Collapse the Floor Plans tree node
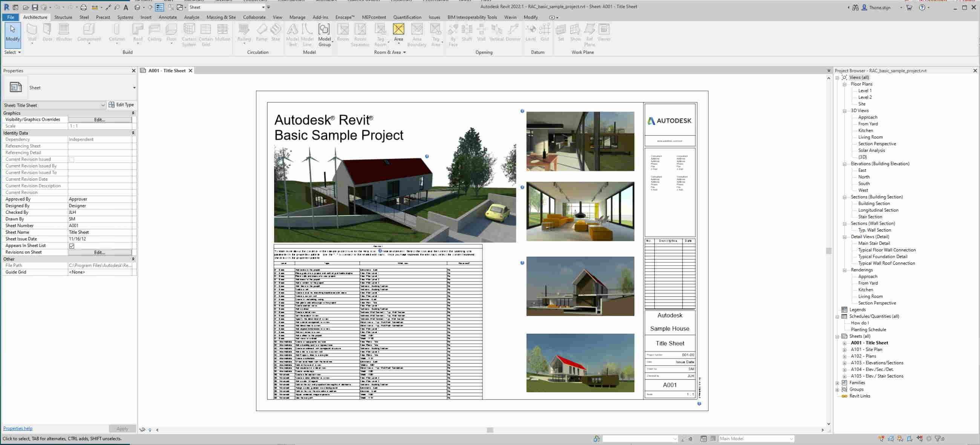980x445 pixels. 844,84
